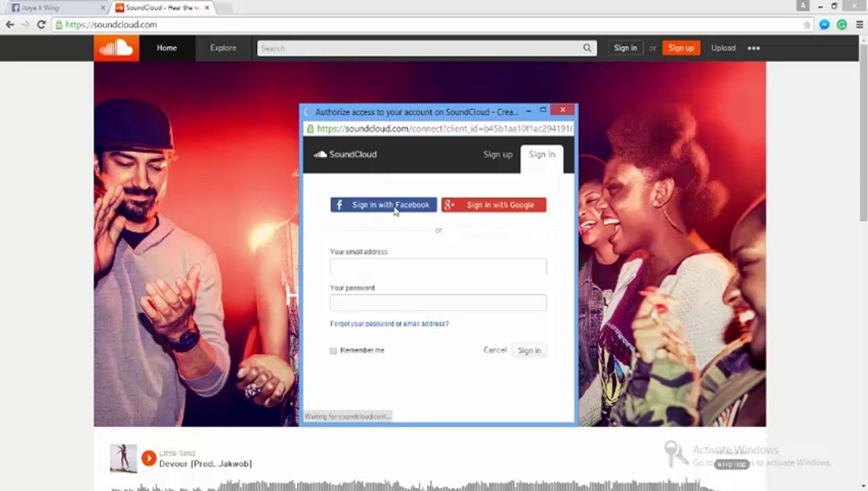Open Forgot your password link

point(362,324)
